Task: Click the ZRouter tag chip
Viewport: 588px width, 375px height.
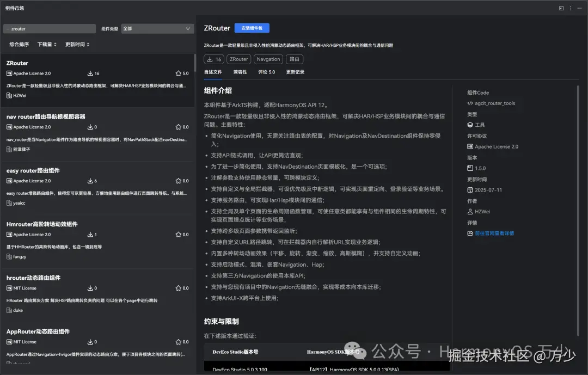Action: pos(239,59)
